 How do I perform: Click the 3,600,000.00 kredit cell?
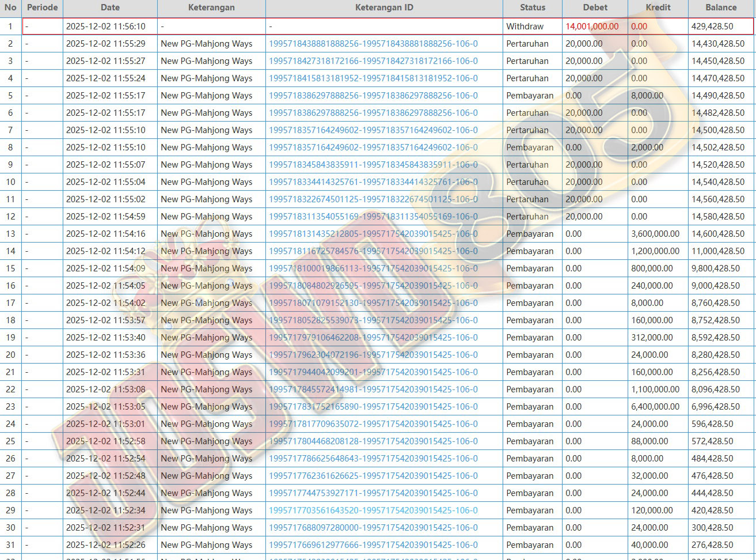(655, 234)
